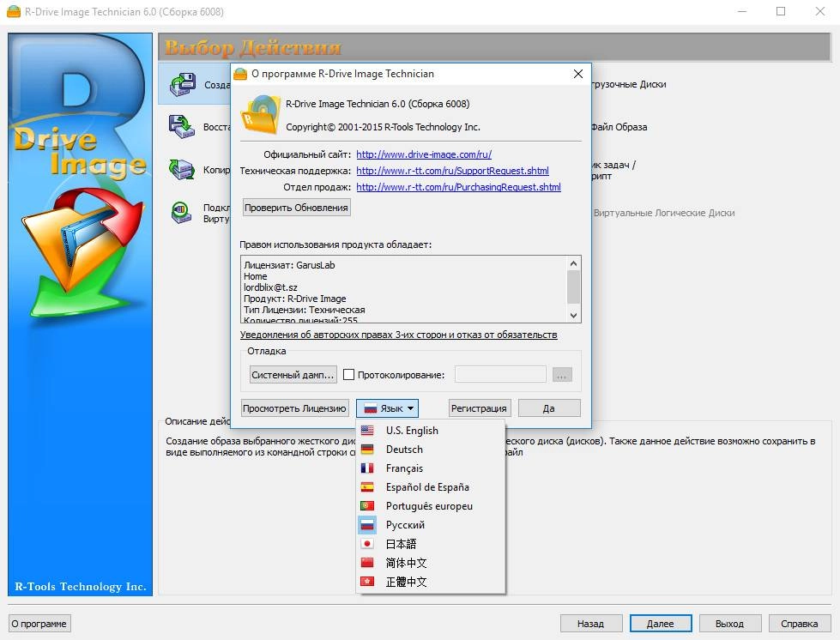Open the SupportRequest.shtml support link
Image resolution: width=840 pixels, height=640 pixels.
453,171
